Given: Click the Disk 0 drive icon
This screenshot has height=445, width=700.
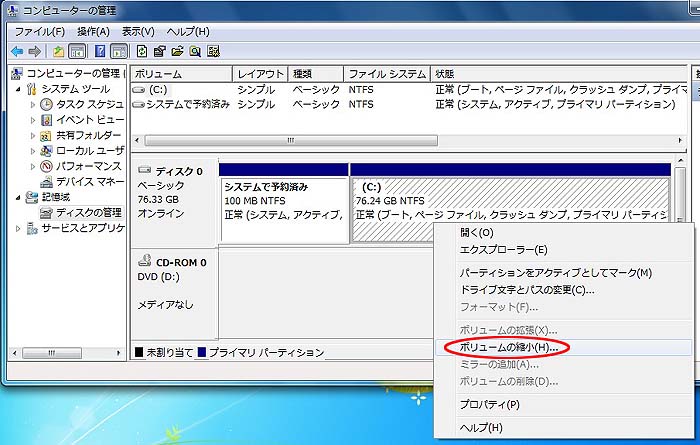Looking at the screenshot, I should click(x=144, y=171).
